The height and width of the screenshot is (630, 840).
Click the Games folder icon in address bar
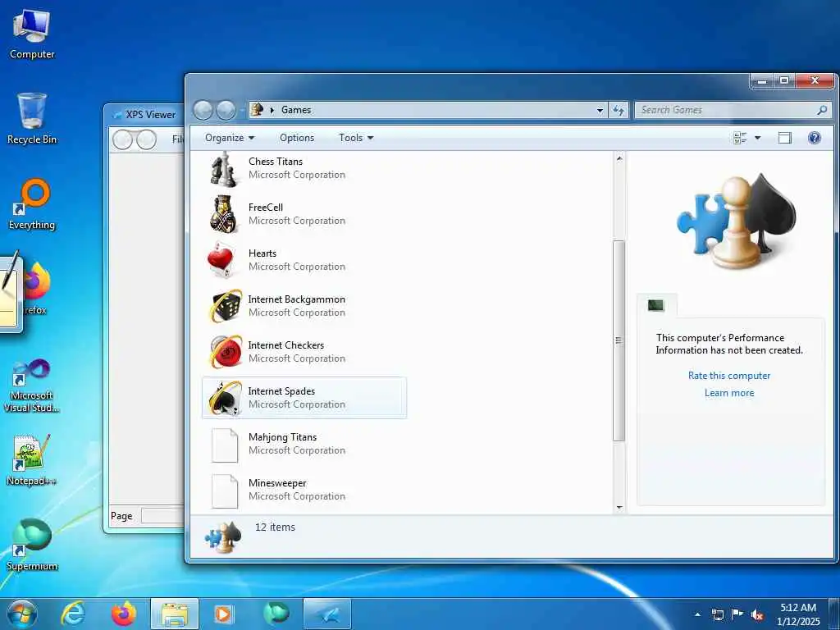pos(257,110)
